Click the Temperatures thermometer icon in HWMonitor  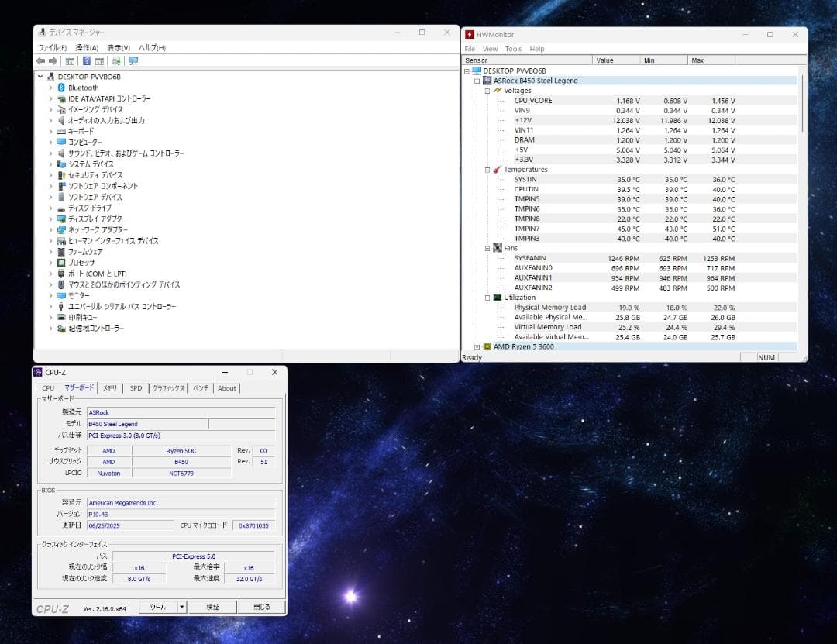[x=497, y=169]
